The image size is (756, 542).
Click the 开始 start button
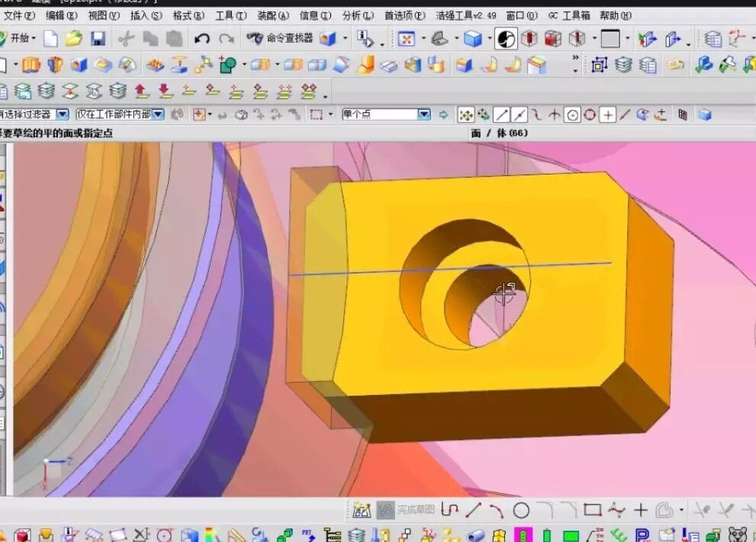18,38
